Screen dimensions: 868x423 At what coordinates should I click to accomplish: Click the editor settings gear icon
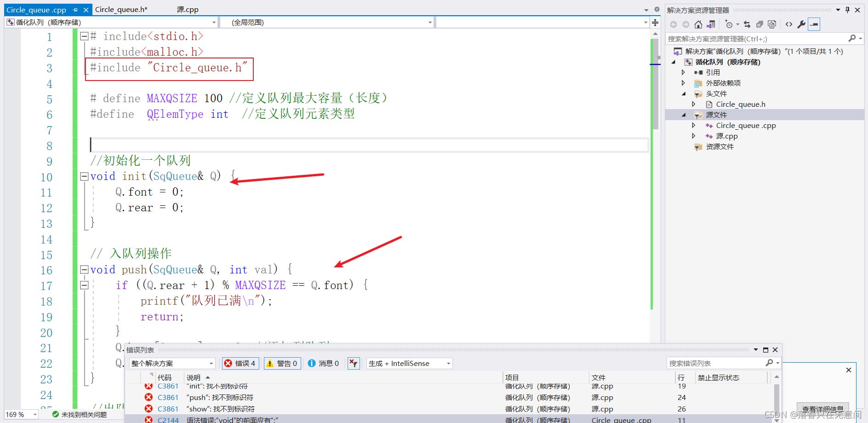657,9
